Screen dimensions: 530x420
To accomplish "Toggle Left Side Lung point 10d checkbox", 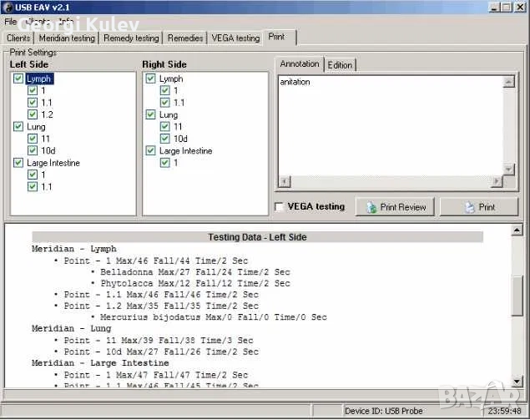I will 33,151.
